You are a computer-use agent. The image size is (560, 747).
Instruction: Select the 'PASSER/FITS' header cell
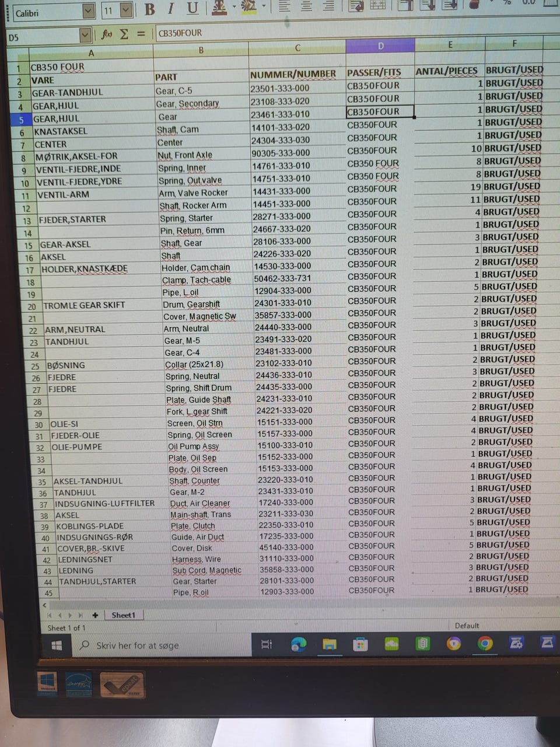point(380,73)
